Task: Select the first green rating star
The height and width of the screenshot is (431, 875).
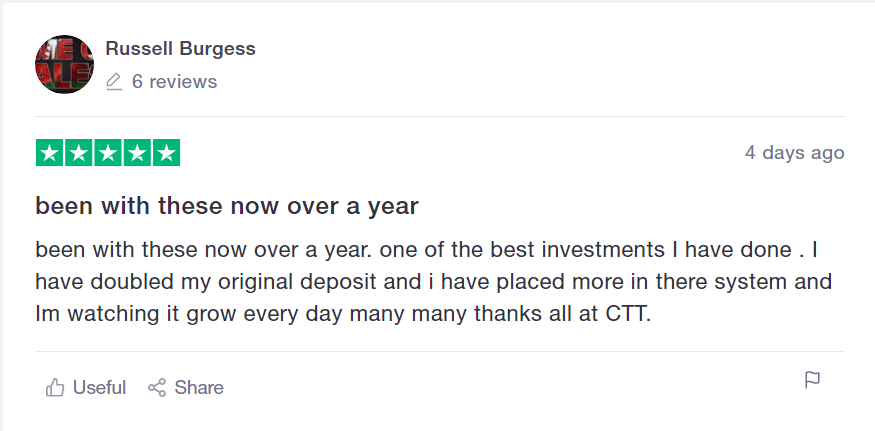Action: pyautogui.click(x=50, y=152)
